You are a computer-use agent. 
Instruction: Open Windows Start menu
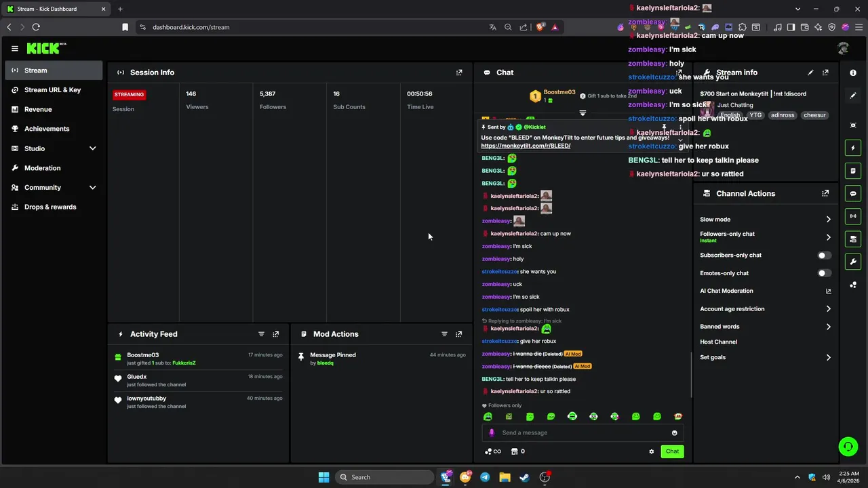click(x=324, y=477)
